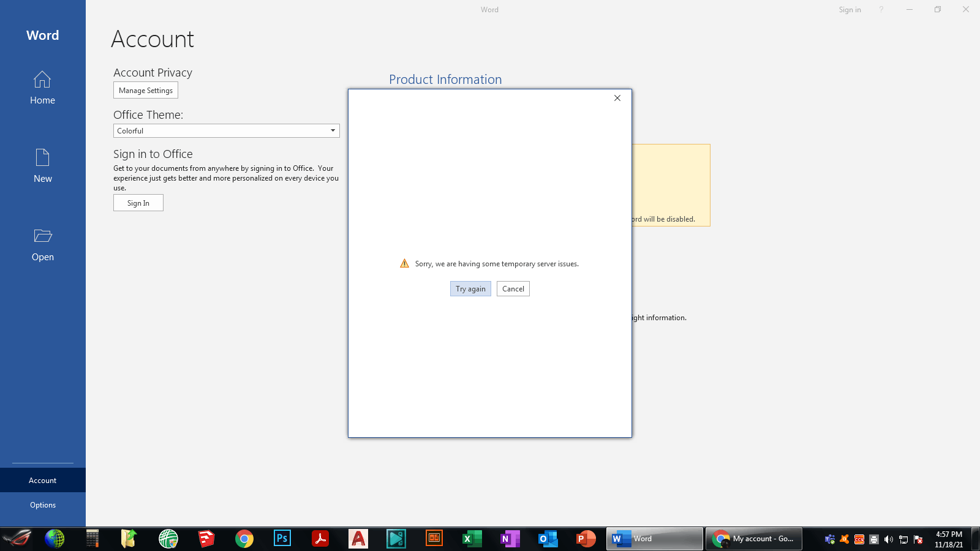Select the Account tab in sidebar
This screenshot has width=980, height=551.
click(42, 481)
